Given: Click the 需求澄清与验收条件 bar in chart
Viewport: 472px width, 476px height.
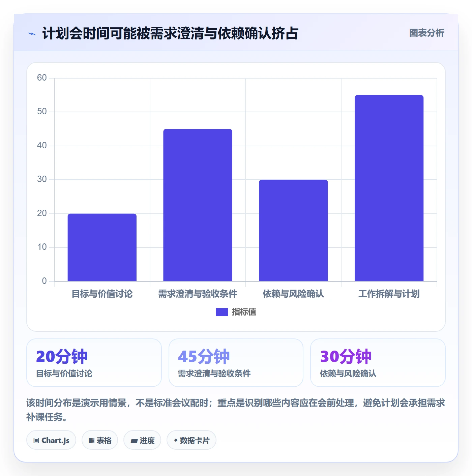Looking at the screenshot, I should 198,205.
